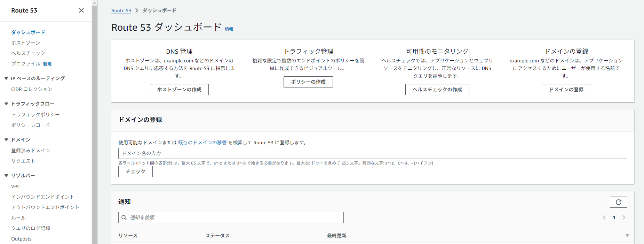Open CIDR コレクション page
The image size is (644, 244).
coord(32,89)
